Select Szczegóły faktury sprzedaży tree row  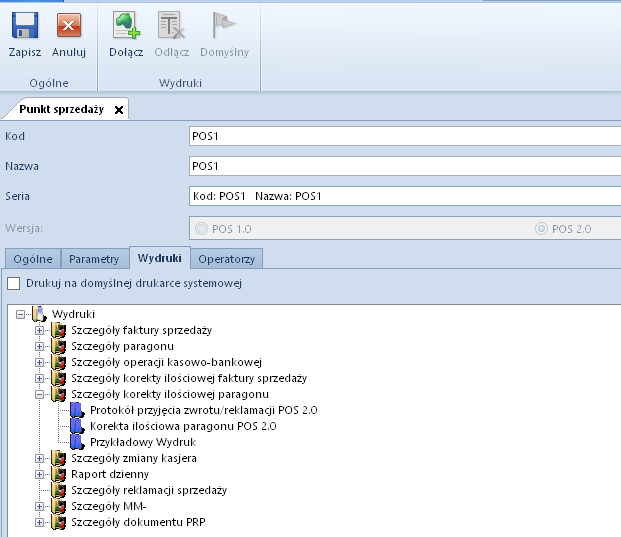coord(141,330)
